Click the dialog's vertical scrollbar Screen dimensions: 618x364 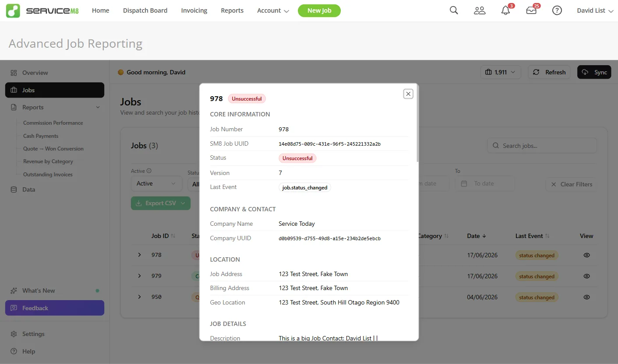[x=417, y=124]
